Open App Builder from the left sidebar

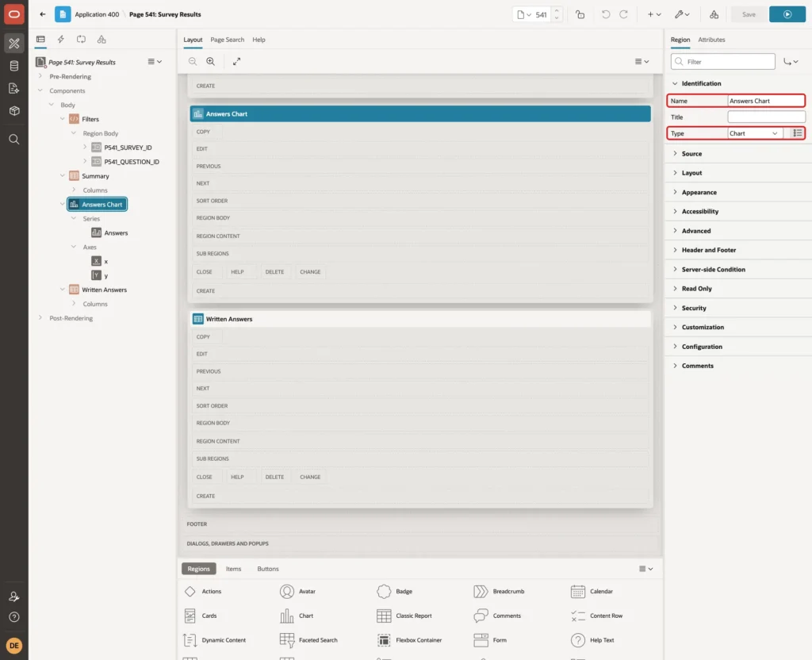click(x=14, y=44)
